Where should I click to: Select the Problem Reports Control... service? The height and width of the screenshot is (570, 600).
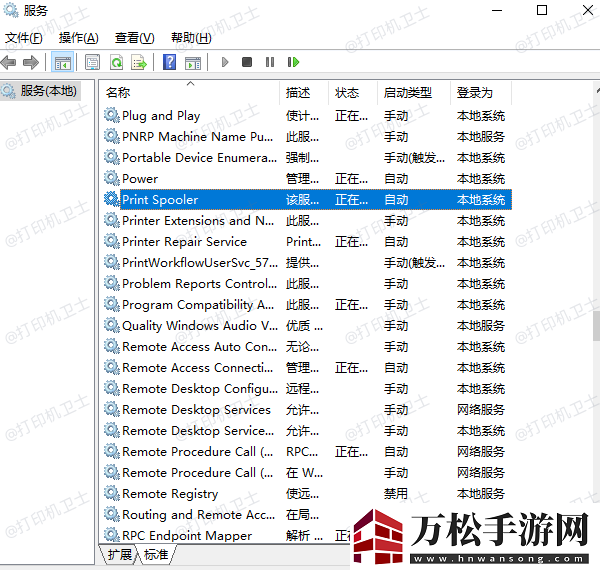pyautogui.click(x=199, y=284)
